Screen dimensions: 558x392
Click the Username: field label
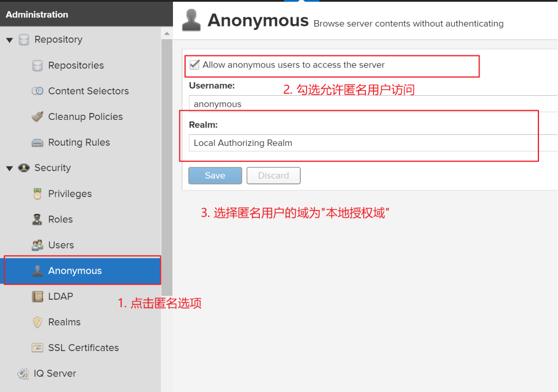pyautogui.click(x=212, y=86)
